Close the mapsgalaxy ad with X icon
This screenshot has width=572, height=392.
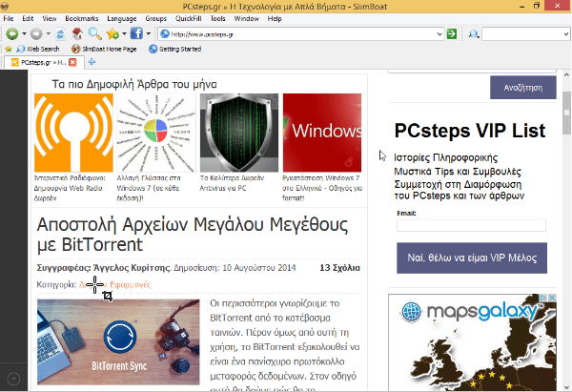coord(552,298)
